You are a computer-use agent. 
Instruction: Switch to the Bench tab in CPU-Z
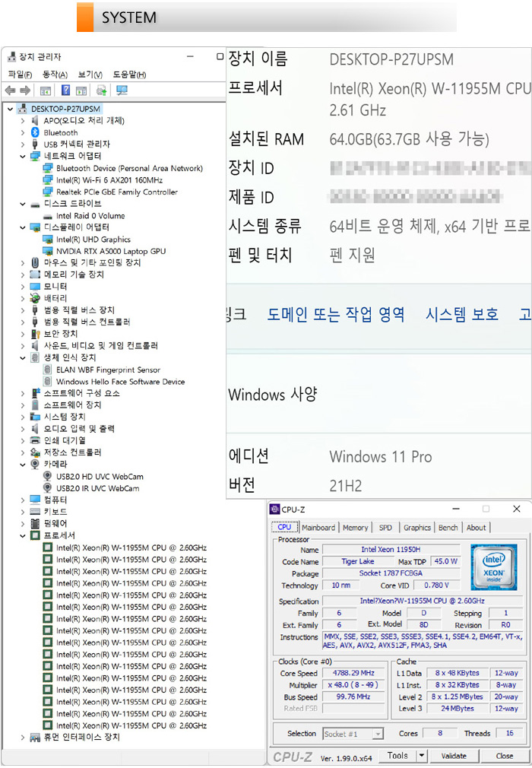tap(448, 528)
